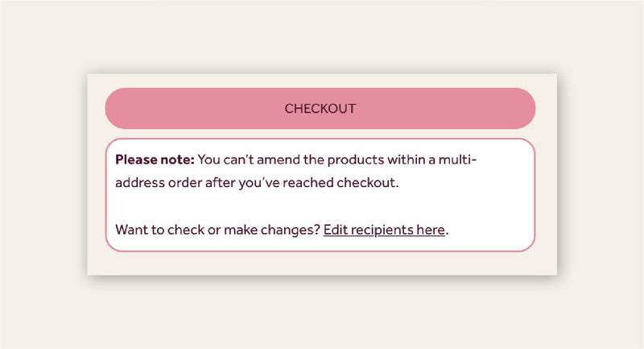Image resolution: width=644 pixels, height=349 pixels.
Task: Click the right rounded end of the CHECKOUT button
Action: 522,109
